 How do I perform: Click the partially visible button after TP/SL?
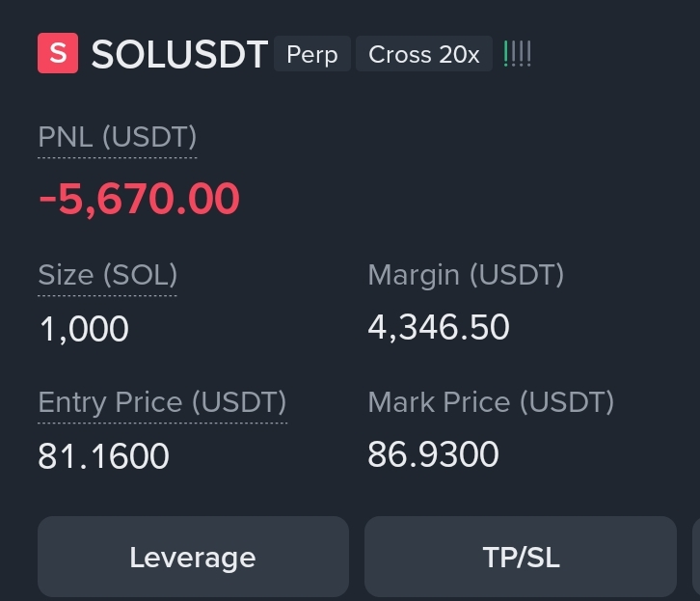pos(696,557)
